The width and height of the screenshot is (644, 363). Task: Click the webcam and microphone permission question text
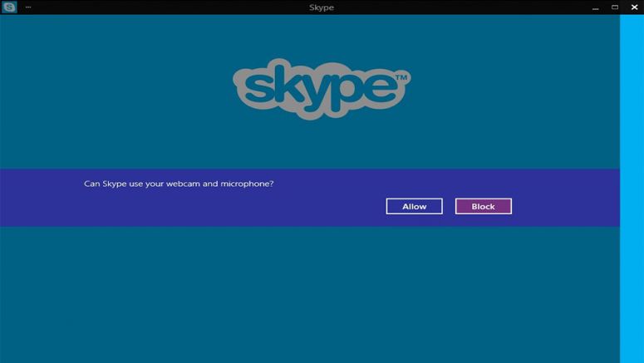(x=179, y=184)
